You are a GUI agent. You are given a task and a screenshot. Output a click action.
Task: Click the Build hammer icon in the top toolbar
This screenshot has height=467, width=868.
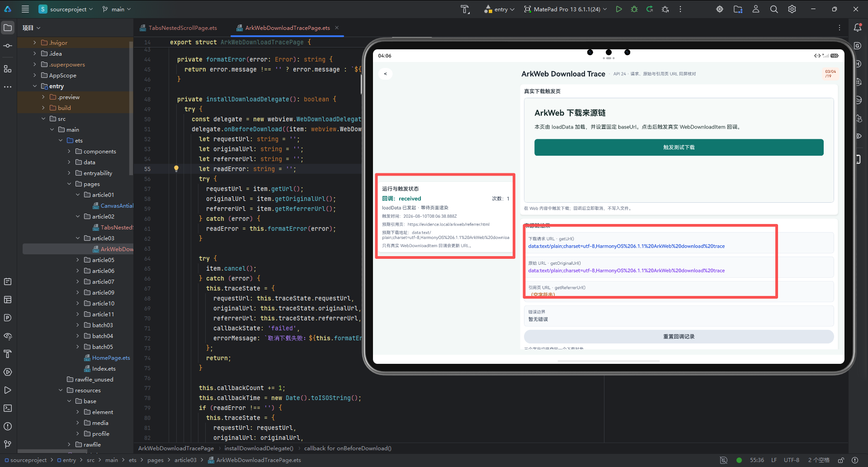click(465, 9)
